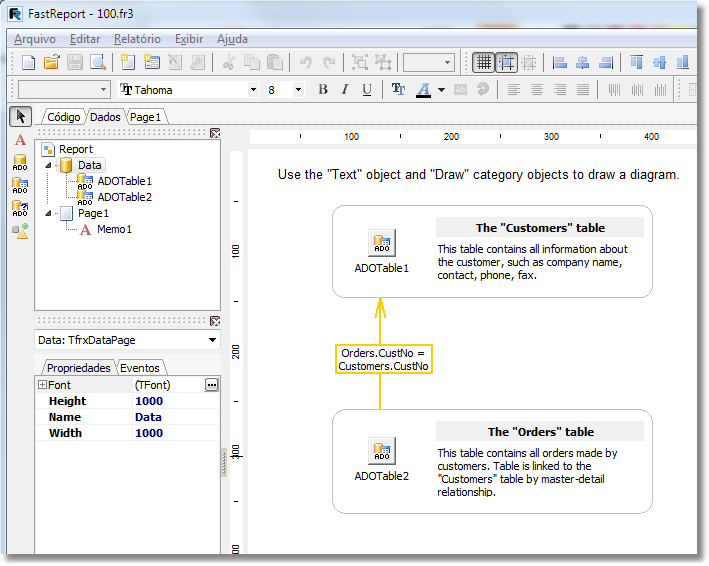Toggle bold formatting
This screenshot has height=566, width=709.
click(322, 90)
